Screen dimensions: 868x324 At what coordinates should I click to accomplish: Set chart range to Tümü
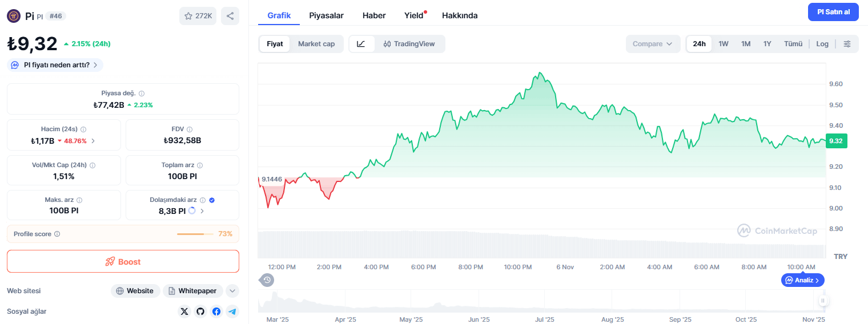click(x=793, y=44)
